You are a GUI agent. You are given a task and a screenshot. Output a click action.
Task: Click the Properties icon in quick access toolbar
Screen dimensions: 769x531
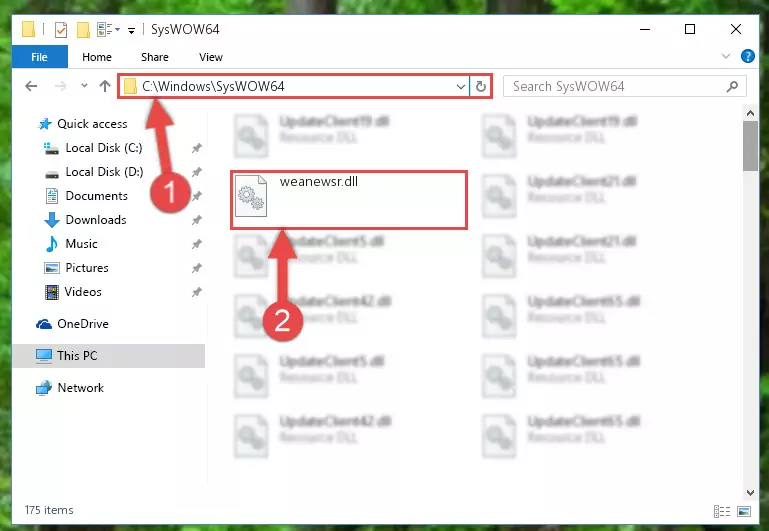click(61, 29)
